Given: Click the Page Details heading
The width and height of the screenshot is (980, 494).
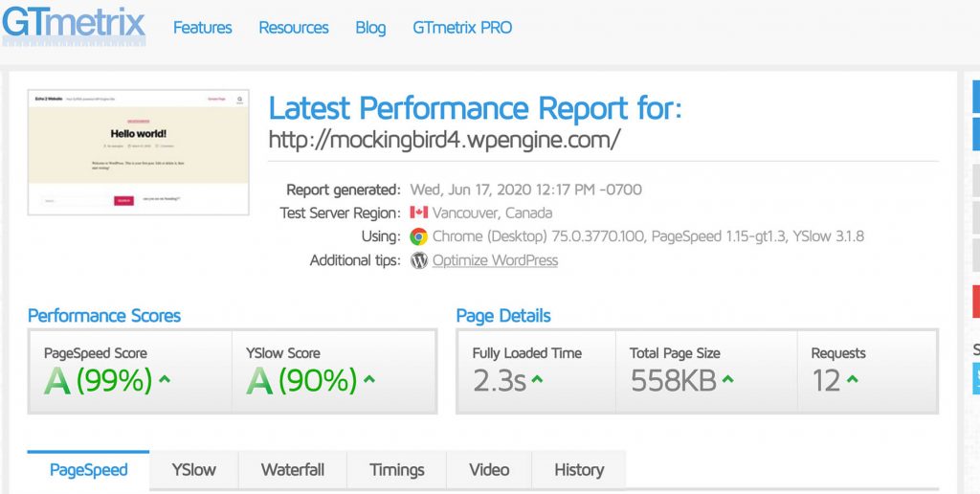Looking at the screenshot, I should [503, 316].
